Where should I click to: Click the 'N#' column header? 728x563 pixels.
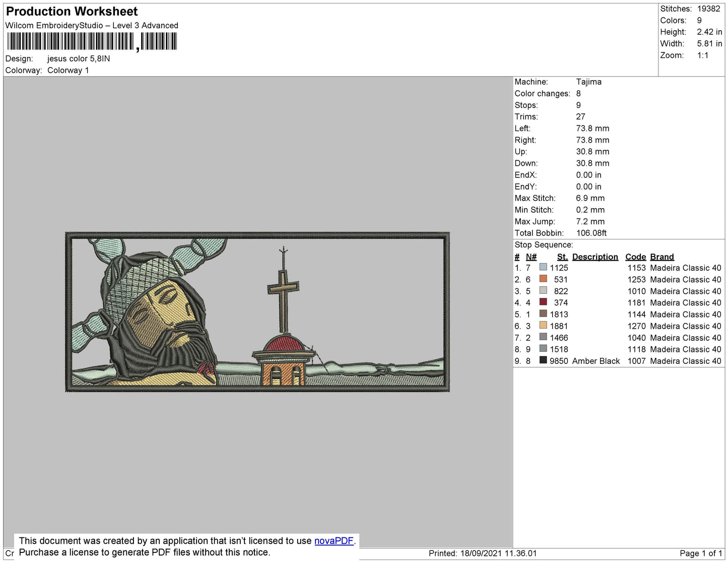[531, 257]
